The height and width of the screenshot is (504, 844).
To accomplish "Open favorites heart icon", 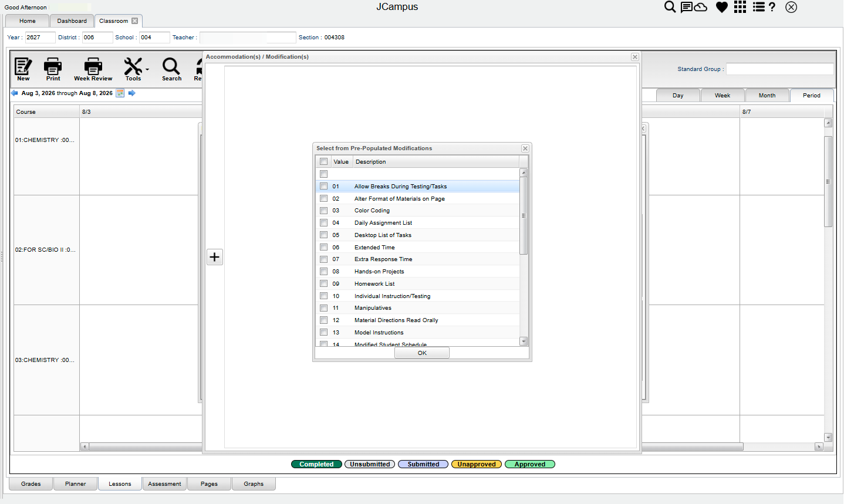I will (722, 7).
